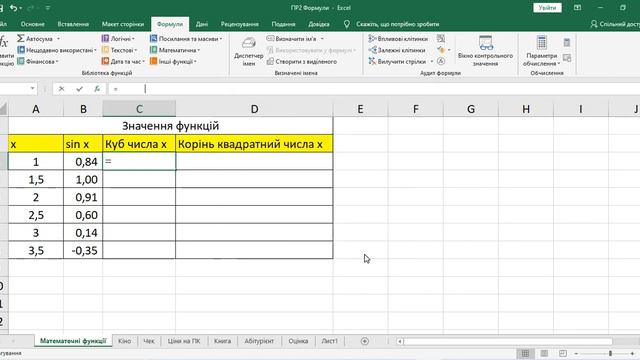This screenshot has width=640, height=360.
Task: Expand the Автосума dropdown arrow
Action: tap(58, 39)
